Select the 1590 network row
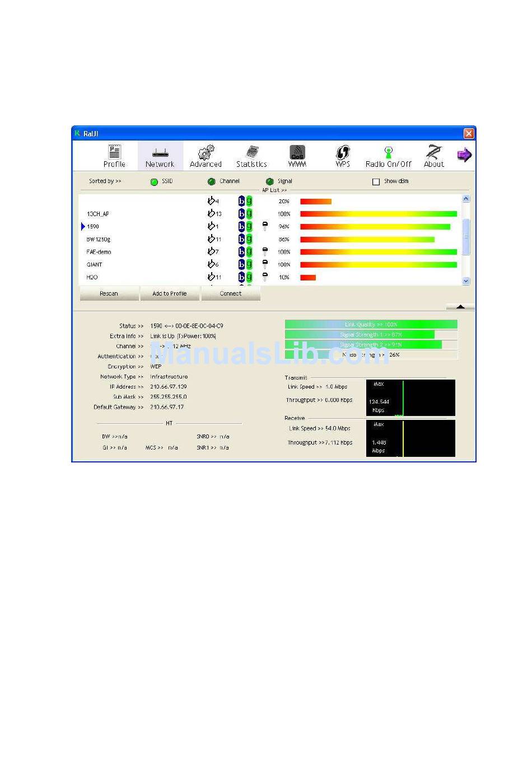532x767 pixels. coord(270,227)
